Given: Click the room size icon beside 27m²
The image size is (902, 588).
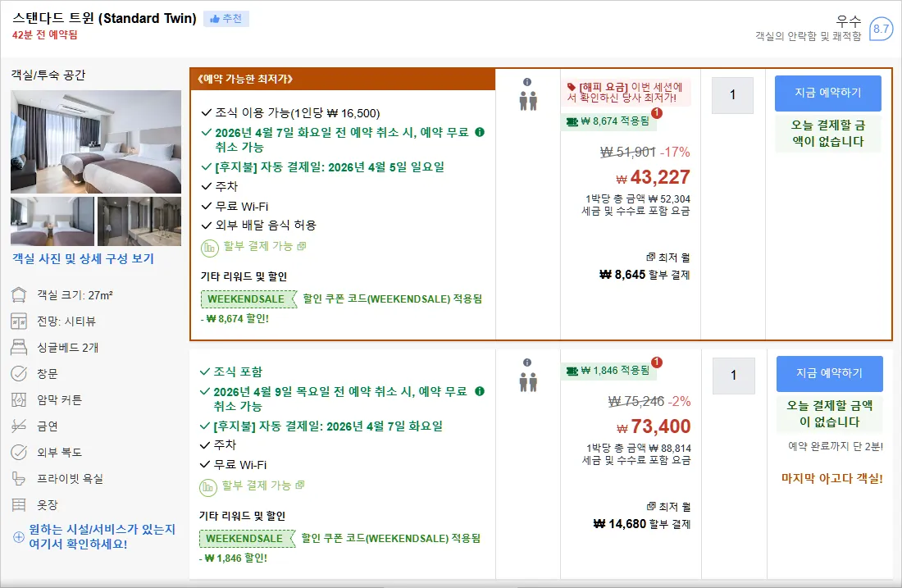Looking at the screenshot, I should (19, 295).
